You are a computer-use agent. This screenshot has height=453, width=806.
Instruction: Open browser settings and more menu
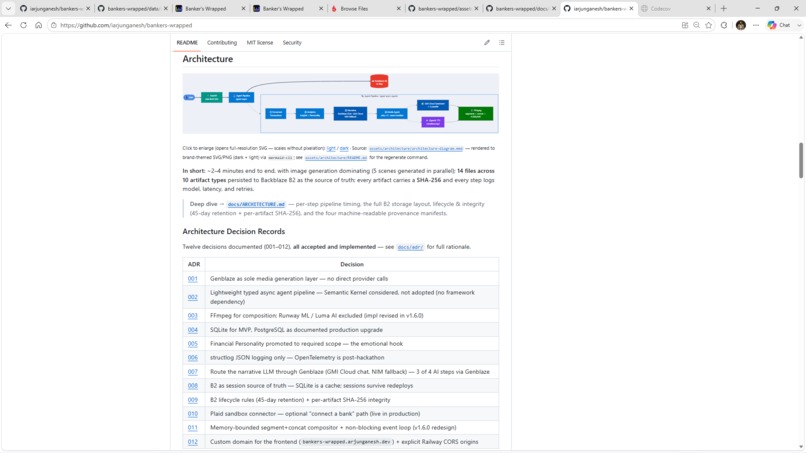click(756, 25)
